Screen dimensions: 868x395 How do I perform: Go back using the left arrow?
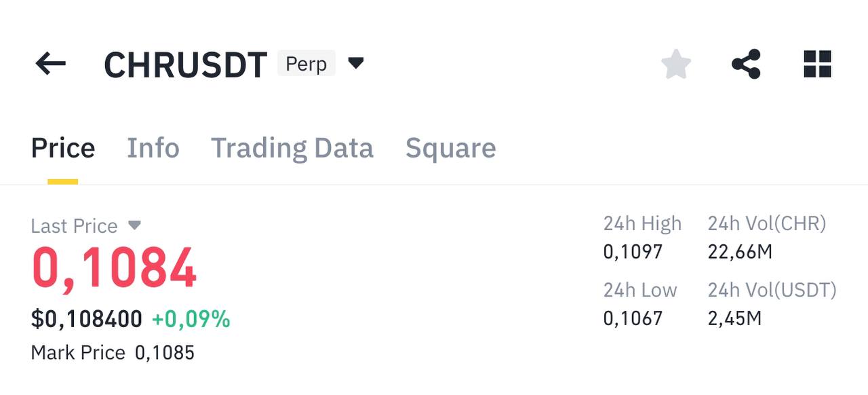51,64
